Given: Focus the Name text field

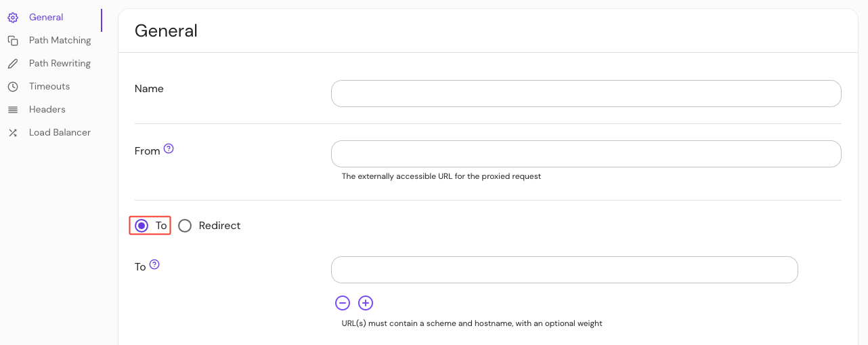Looking at the screenshot, I should [586, 94].
